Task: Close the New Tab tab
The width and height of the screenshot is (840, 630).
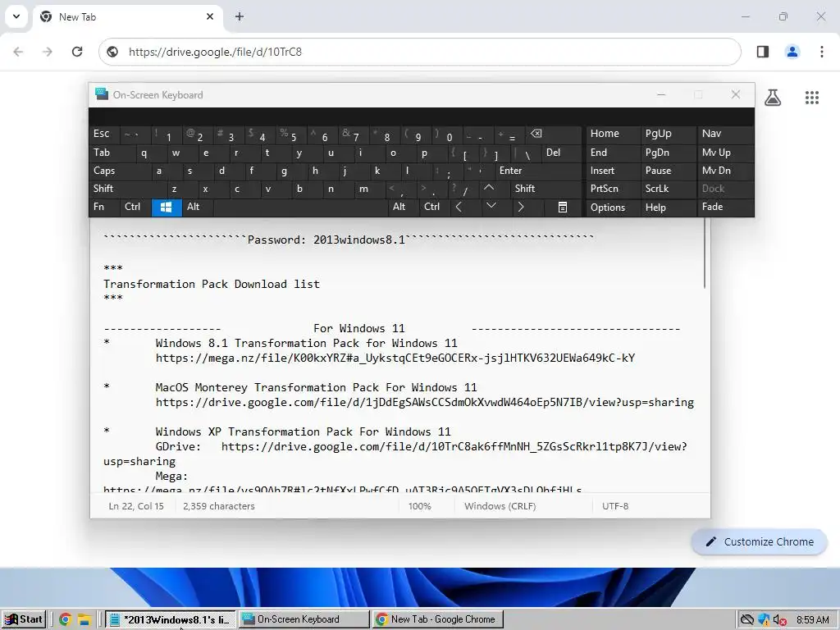Action: tap(210, 16)
